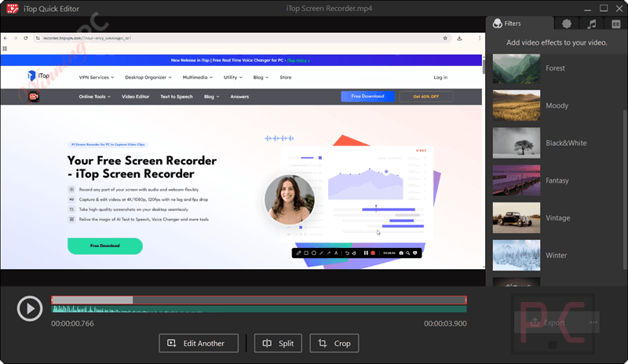Screen dimensions: 628x364
Task: Apply the Moody filter thumbnail
Action: pyautogui.click(x=517, y=106)
